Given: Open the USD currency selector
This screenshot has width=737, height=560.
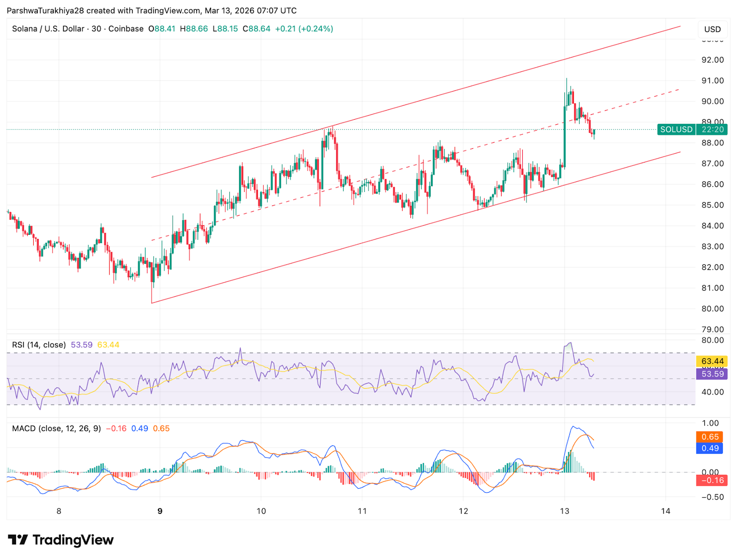Looking at the screenshot, I should pyautogui.click(x=713, y=29).
